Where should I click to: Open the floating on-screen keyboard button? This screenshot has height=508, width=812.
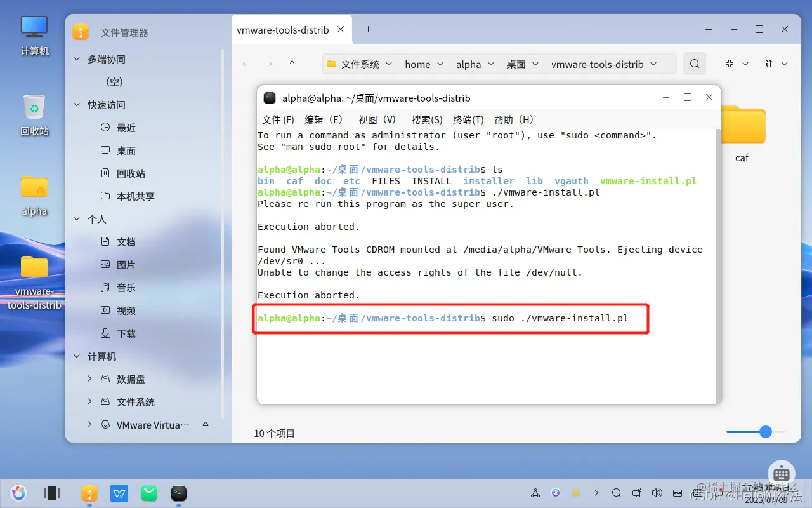click(782, 474)
